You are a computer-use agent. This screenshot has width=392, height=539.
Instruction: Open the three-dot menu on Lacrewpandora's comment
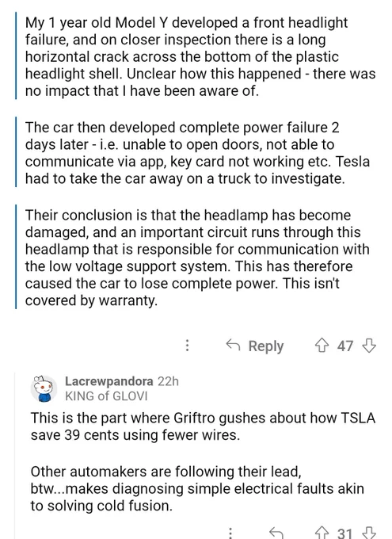coord(230,533)
